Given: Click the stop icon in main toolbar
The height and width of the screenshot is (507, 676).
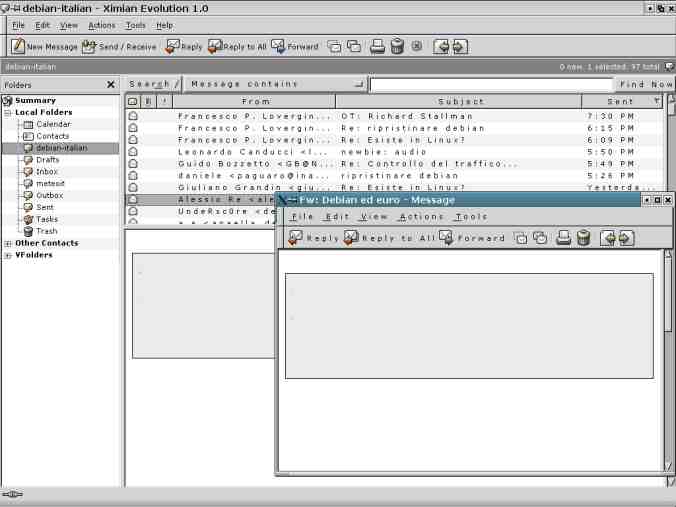Looking at the screenshot, I should (416, 46).
